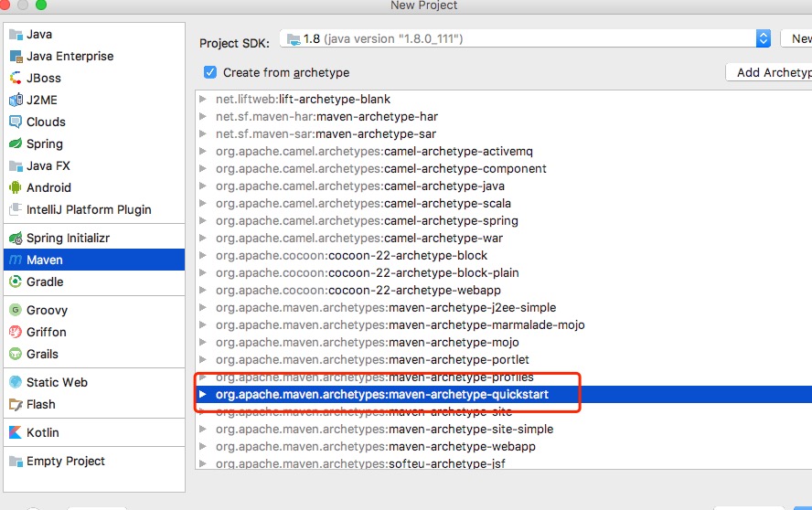
Task: Click the New SDK button
Action: pos(796,38)
